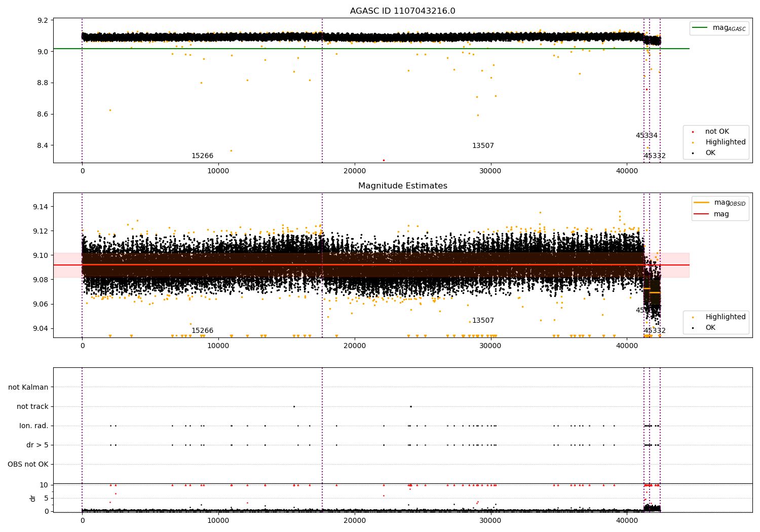Click the "not Kalman" row label
The image size is (760, 532).
pos(28,387)
